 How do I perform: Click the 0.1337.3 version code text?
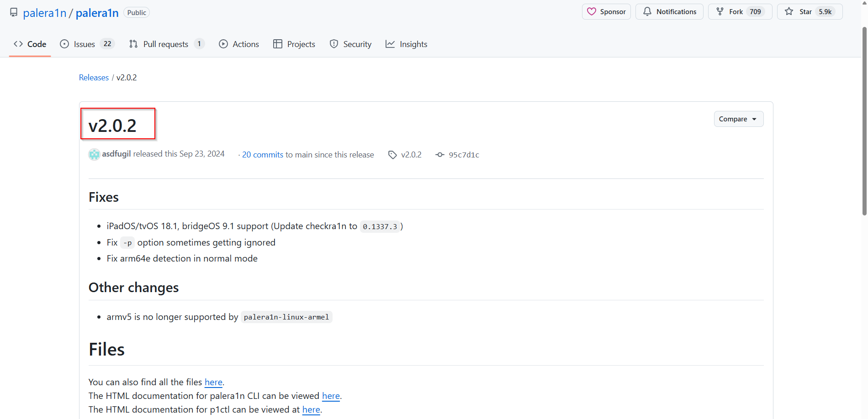(380, 226)
